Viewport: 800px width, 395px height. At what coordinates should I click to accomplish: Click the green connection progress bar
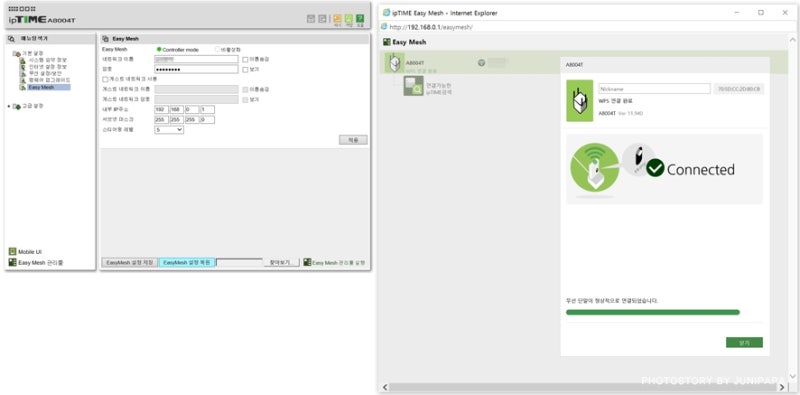click(x=653, y=312)
